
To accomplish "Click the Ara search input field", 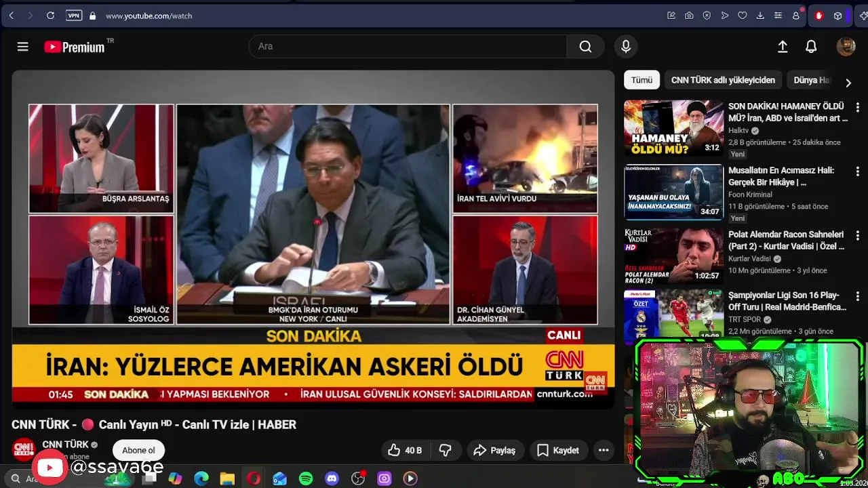I will (407, 46).
